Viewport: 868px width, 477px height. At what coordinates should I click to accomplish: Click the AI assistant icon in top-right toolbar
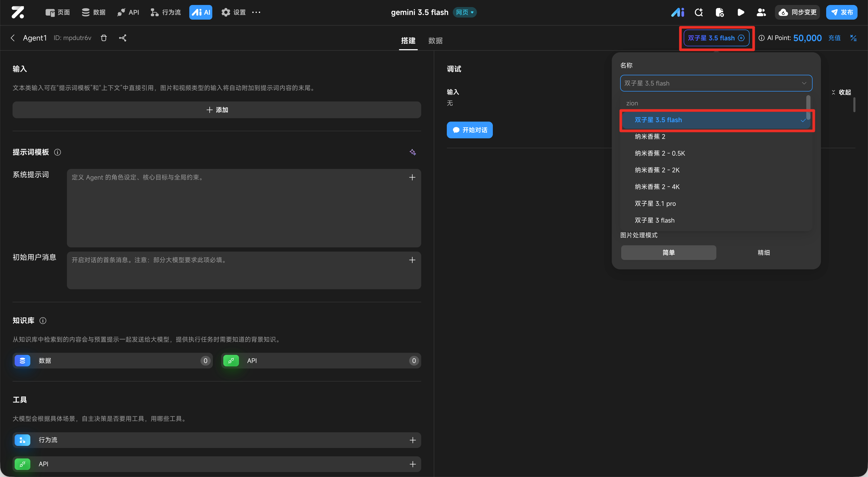coord(677,12)
